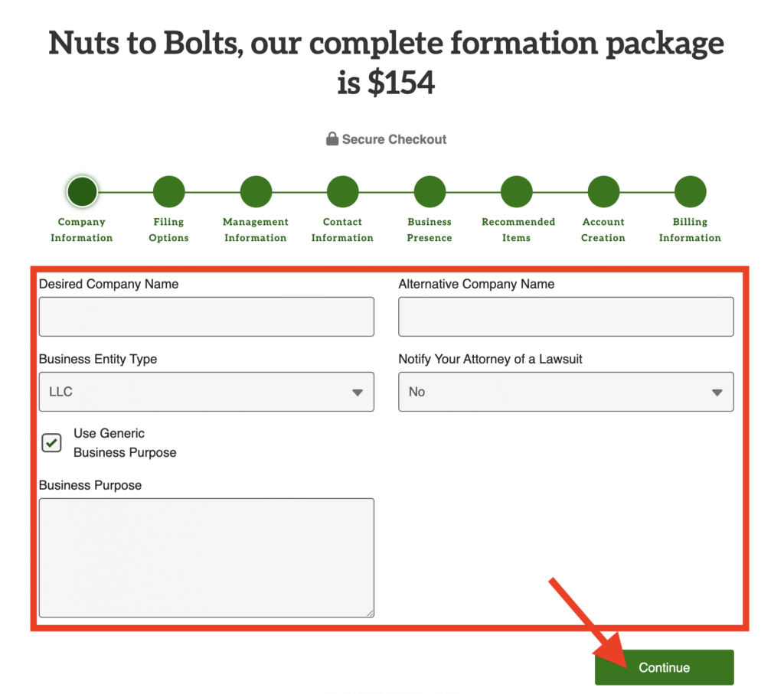Click inside the Business Purpose text area
The height and width of the screenshot is (694, 784).
206,557
